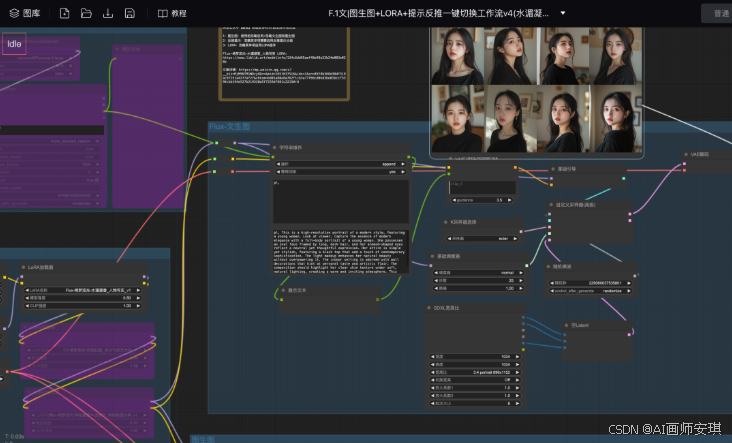732x443 pixels.
Task: Decrease guidance 3.5 with left arrow
Action: point(454,200)
